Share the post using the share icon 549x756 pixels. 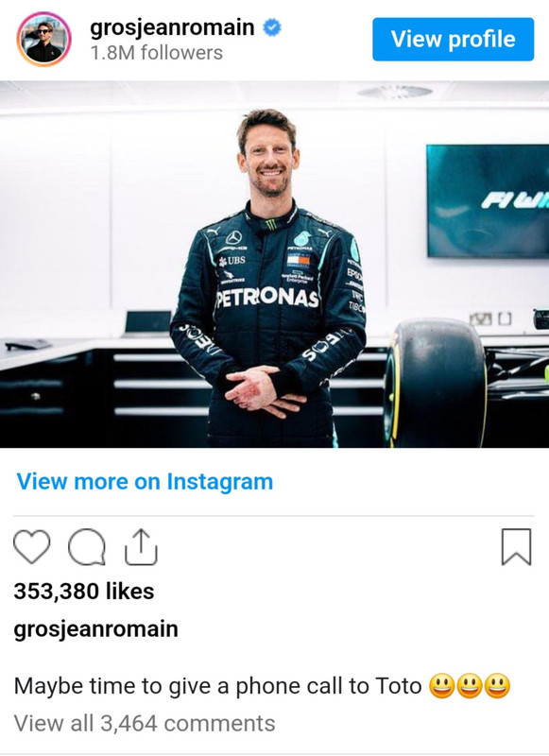[x=141, y=547]
